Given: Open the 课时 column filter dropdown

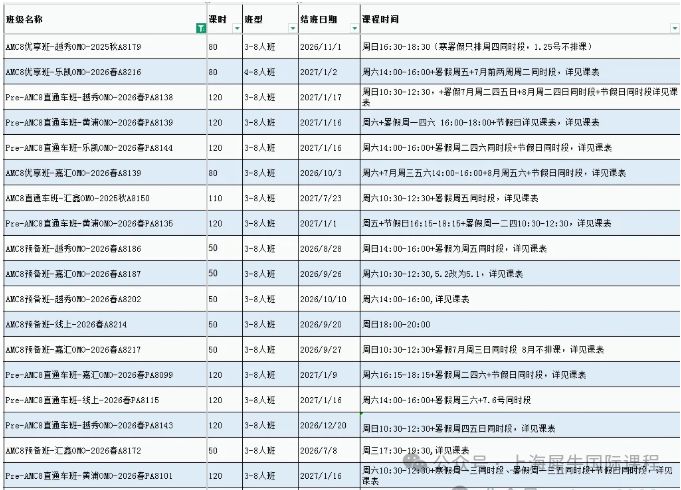Looking at the screenshot, I should click(x=237, y=28).
